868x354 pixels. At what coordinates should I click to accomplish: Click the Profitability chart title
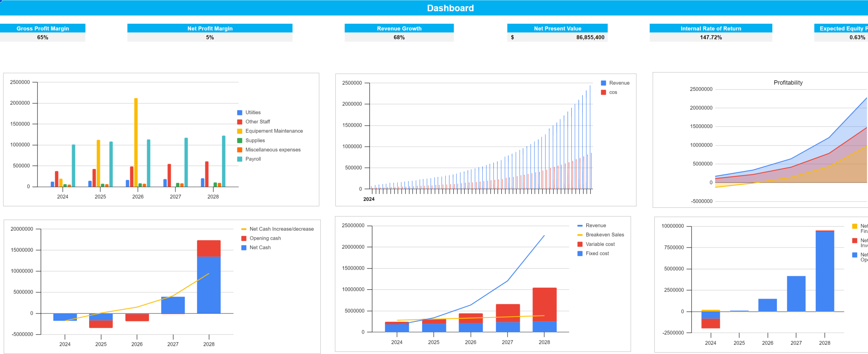tap(788, 83)
